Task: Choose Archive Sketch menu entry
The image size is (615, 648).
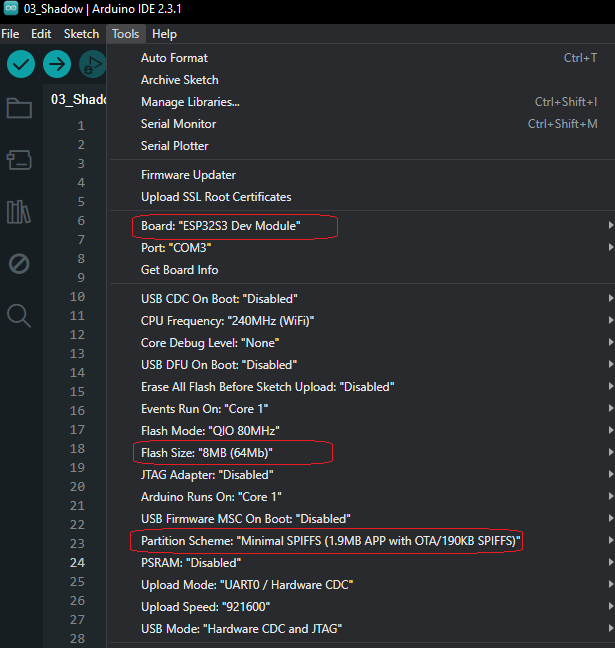Action: (x=362, y=80)
